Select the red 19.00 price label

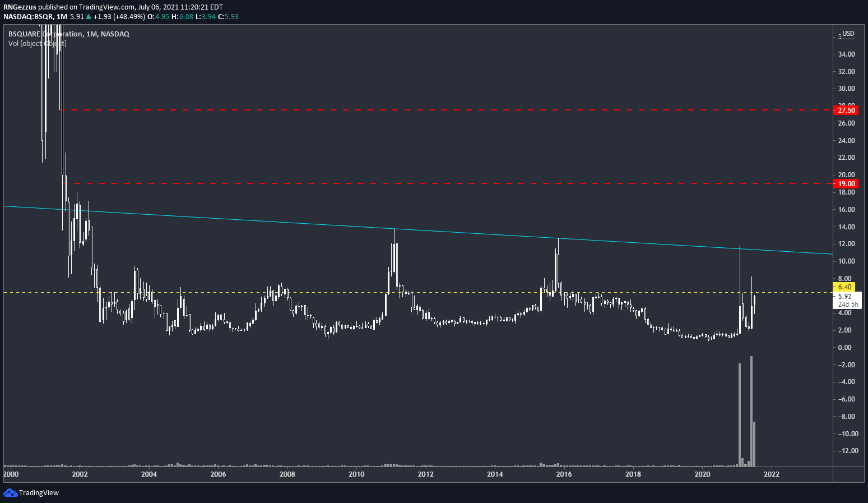coord(846,184)
